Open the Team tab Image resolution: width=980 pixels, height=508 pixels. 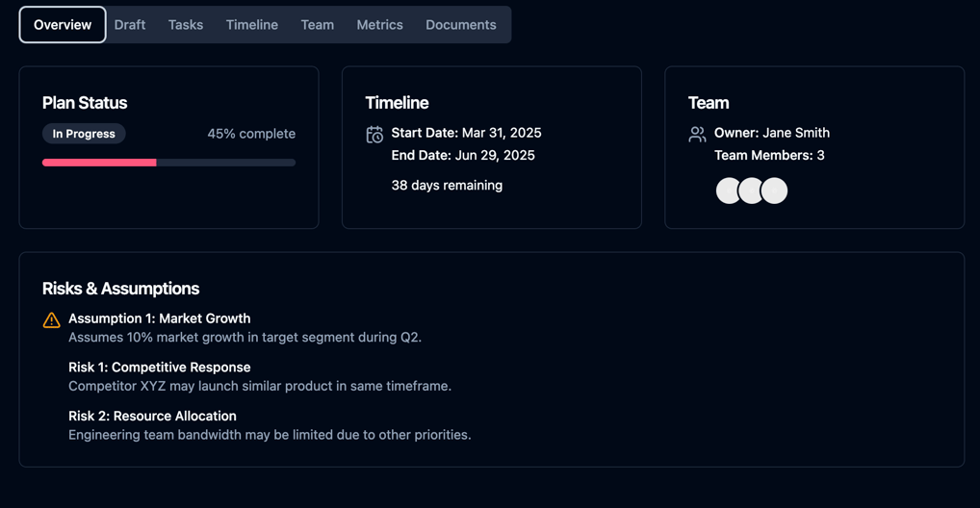318,25
